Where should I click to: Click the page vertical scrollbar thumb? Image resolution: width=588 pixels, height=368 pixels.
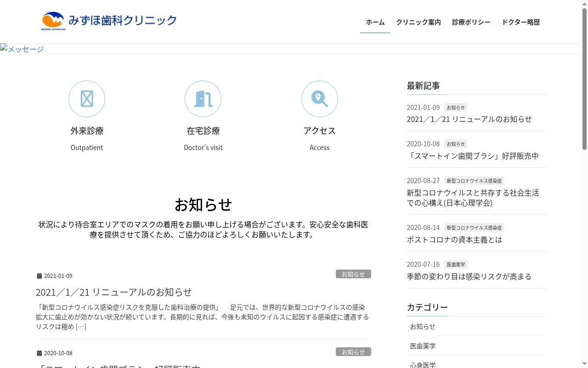click(x=584, y=78)
